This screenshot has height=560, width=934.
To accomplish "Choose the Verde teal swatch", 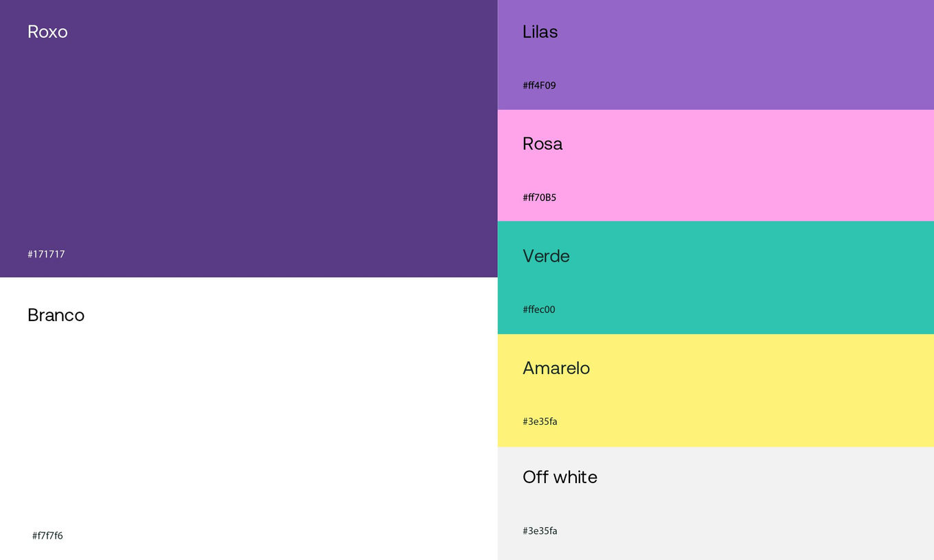I will 716,277.
